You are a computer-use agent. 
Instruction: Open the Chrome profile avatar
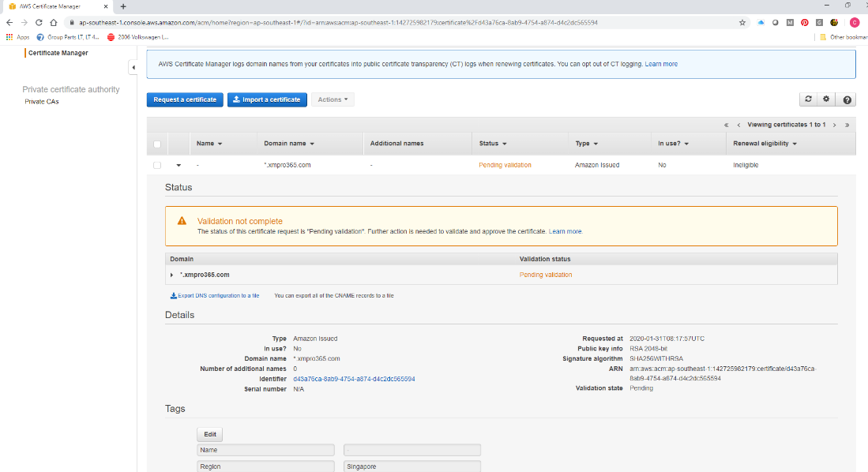(x=855, y=23)
